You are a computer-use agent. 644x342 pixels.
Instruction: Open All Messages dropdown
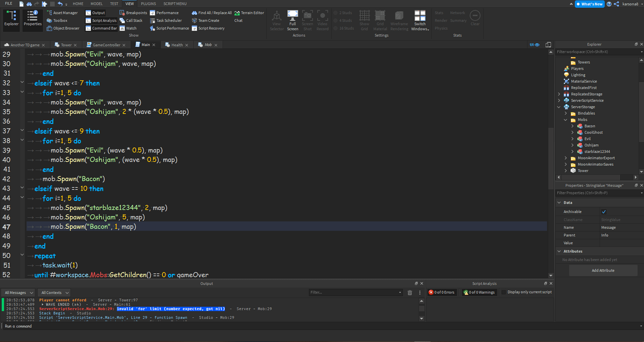tap(19, 292)
